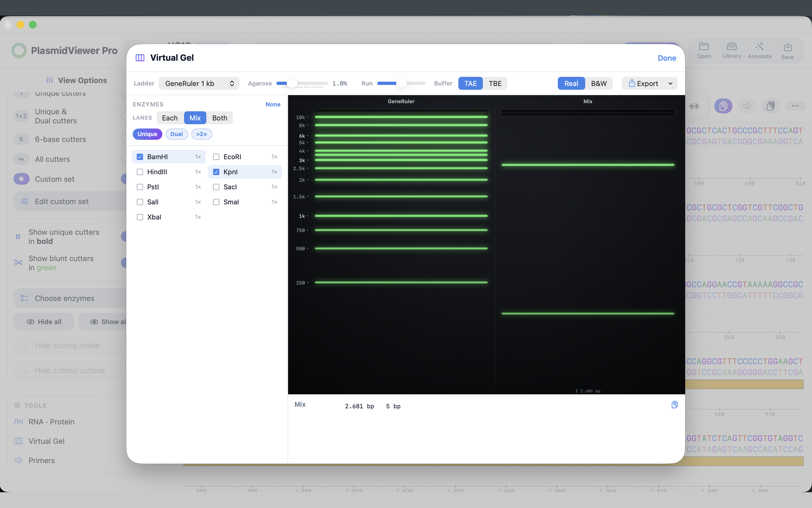
Task: Click the Save icon in toolbar
Action: click(787, 47)
